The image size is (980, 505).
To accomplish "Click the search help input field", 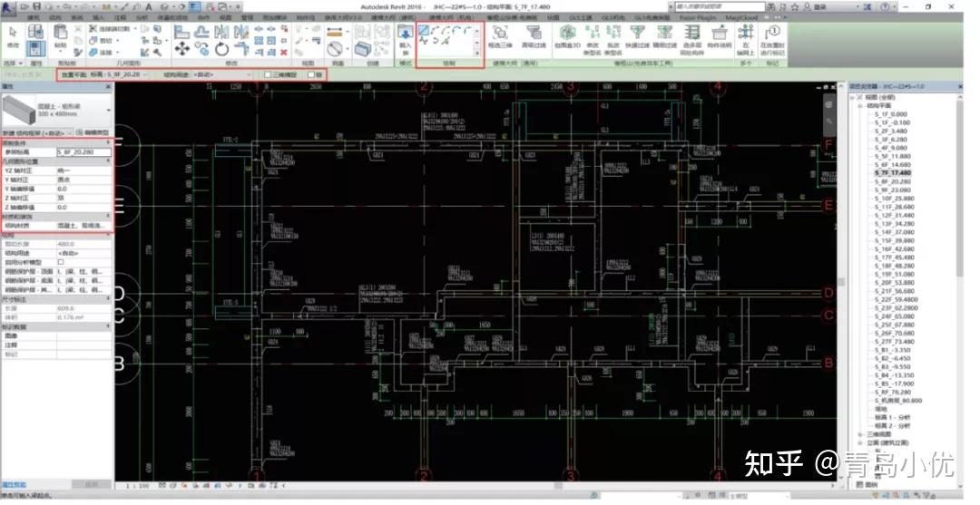I will 718,7.
